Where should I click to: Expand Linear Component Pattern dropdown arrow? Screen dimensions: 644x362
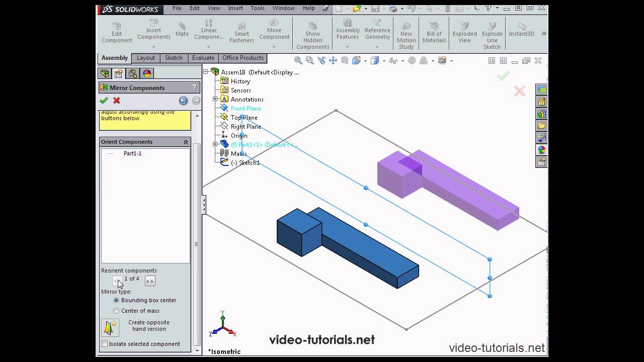coord(209,47)
